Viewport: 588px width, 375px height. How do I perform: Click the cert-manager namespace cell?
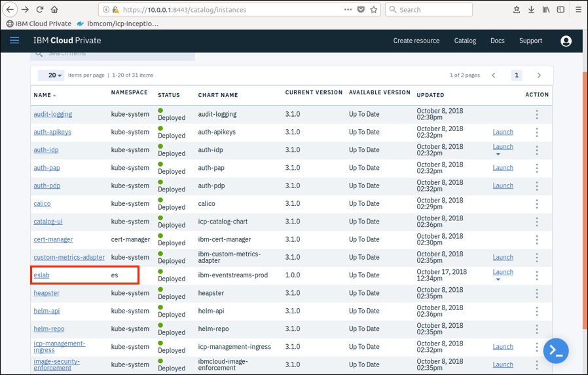coord(130,239)
